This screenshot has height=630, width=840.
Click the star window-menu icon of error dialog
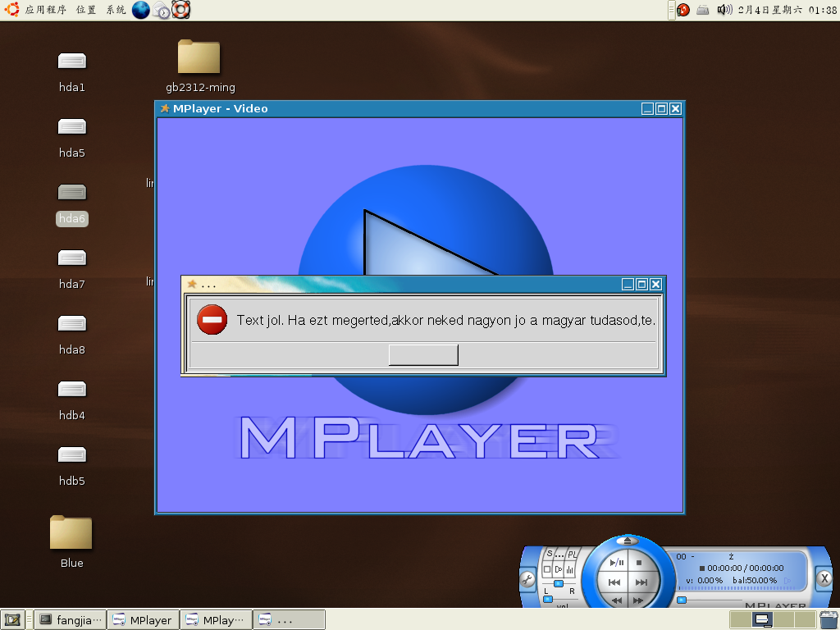(x=191, y=285)
